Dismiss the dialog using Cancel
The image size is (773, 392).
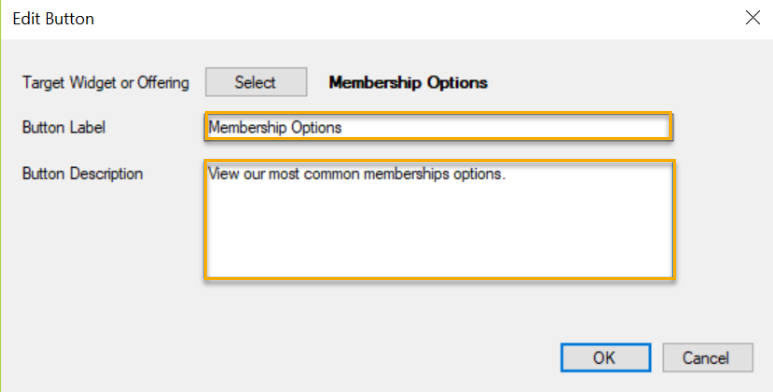click(x=707, y=357)
